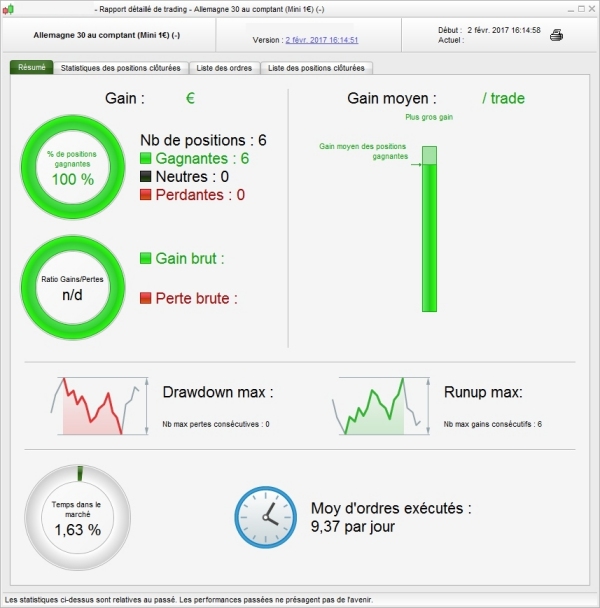Image resolution: width=600 pixels, height=608 pixels.
Task: Click the 'Runup max:' label
Action: pyautogui.click(x=483, y=392)
